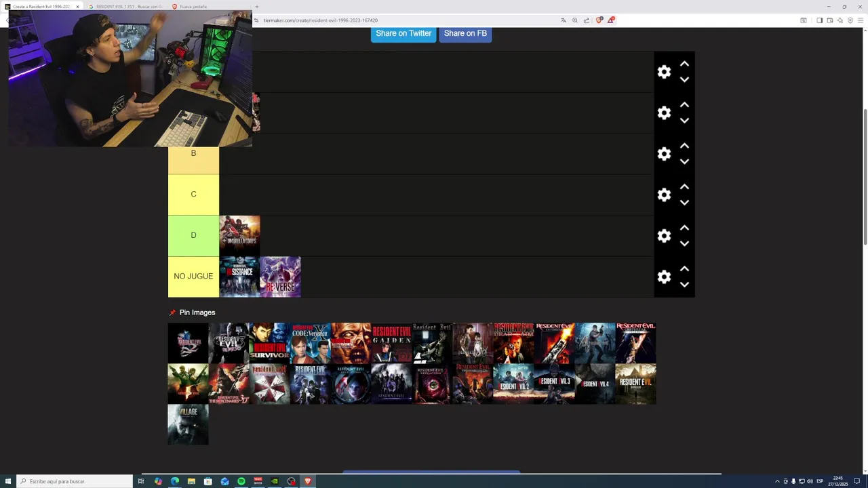
Task: Pick the Resident Evil 4 remake cover
Action: (x=595, y=384)
